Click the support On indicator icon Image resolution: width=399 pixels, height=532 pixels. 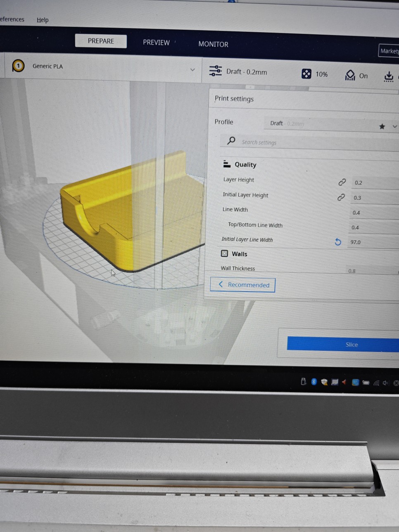tap(350, 75)
